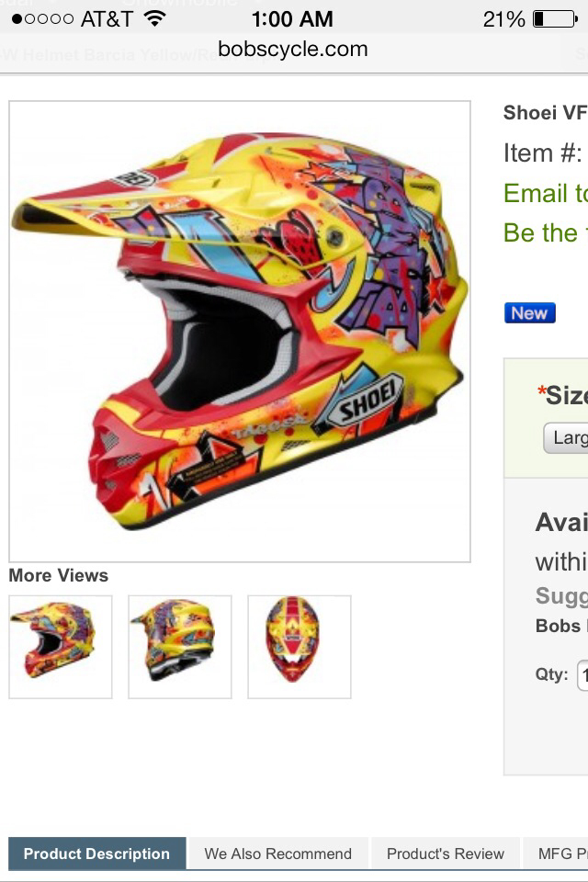Tap the cellular signal dots indicator
The height and width of the screenshot is (882, 588).
click(42, 19)
